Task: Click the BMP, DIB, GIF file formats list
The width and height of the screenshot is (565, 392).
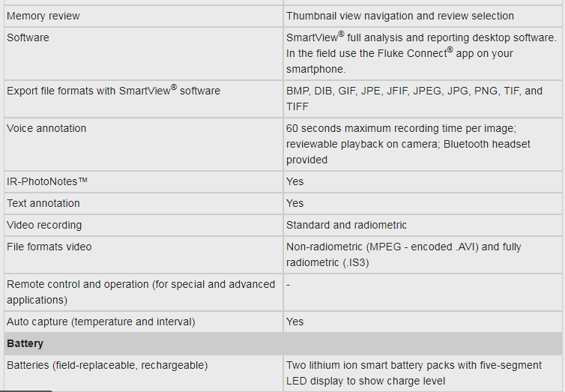Action: point(414,99)
